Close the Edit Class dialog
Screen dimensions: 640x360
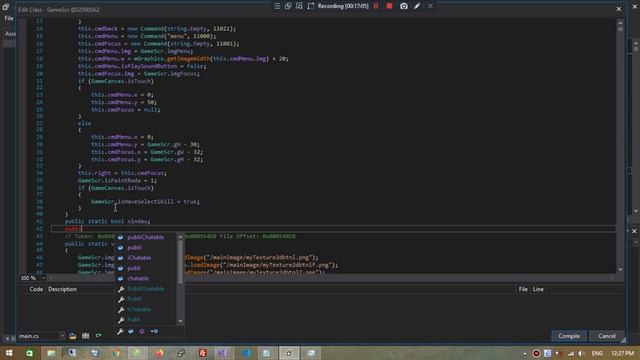coord(619,9)
